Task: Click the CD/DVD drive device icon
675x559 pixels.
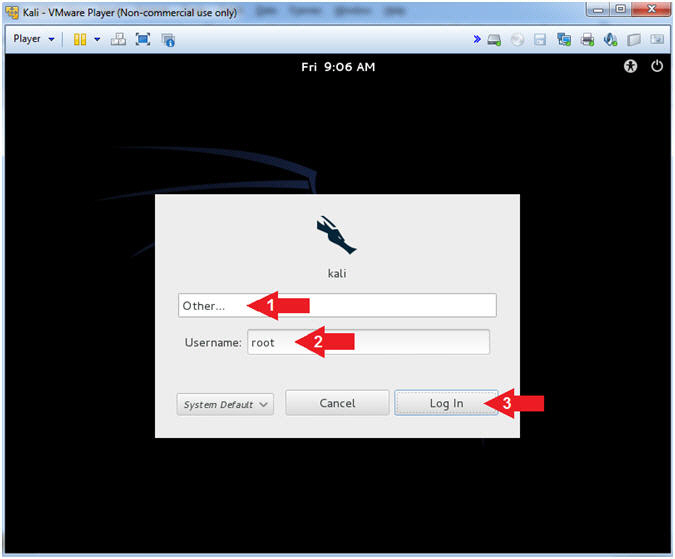Action: [517, 40]
